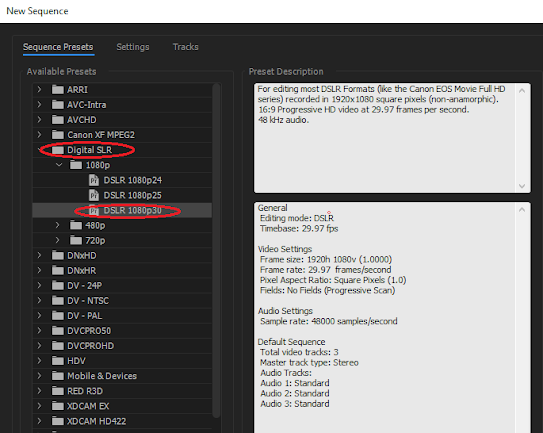Open the Tracks tab
543x433 pixels.
coord(186,47)
